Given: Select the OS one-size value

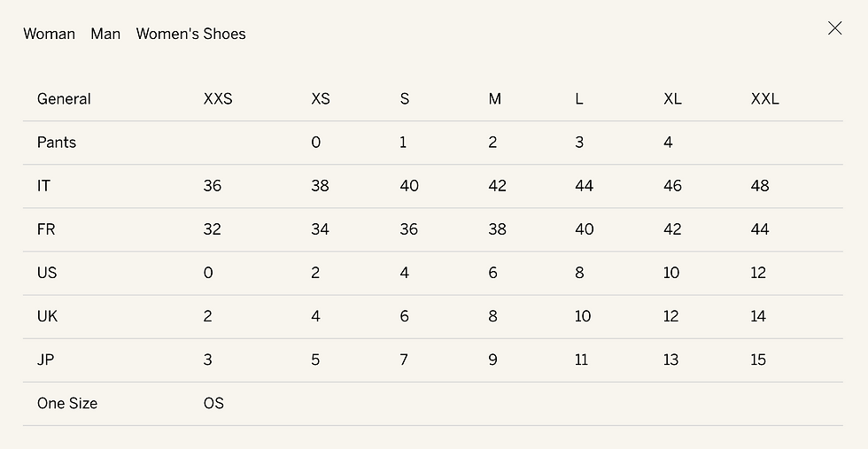Looking at the screenshot, I should click(213, 403).
